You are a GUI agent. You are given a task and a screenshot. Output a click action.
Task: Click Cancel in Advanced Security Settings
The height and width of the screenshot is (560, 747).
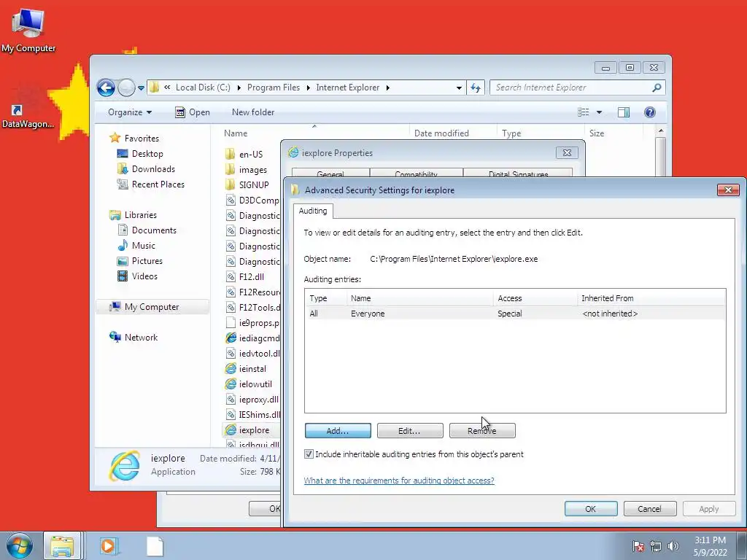pos(650,508)
